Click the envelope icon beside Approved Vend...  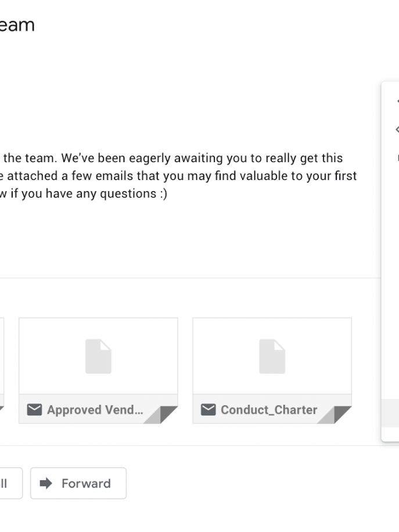pyautogui.click(x=35, y=410)
